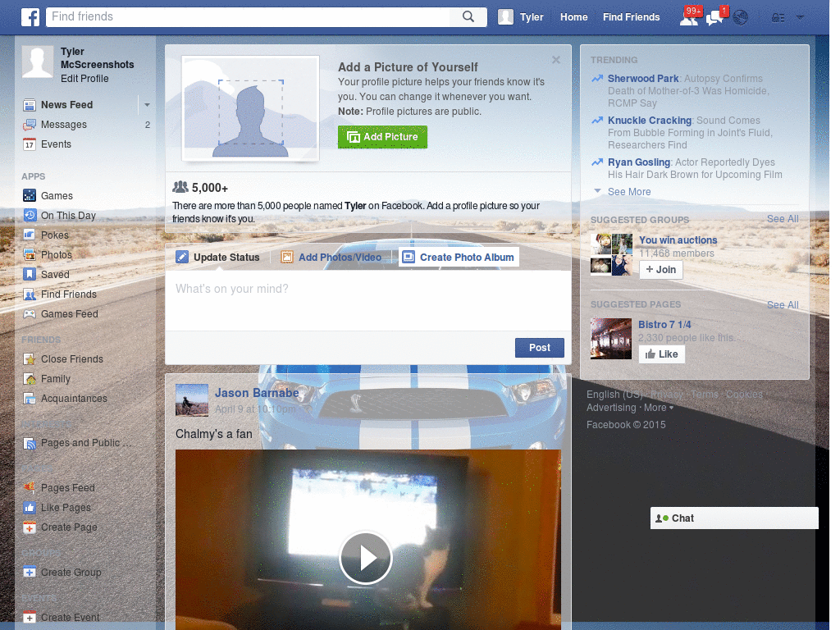The width and height of the screenshot is (840, 630).
Task: Open Pages Feed icon
Action: (30, 487)
